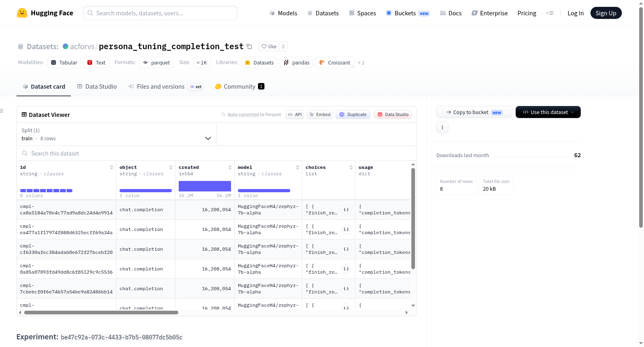Click the table horizontal scrollbar
The height and width of the screenshot is (347, 644).
101,313
